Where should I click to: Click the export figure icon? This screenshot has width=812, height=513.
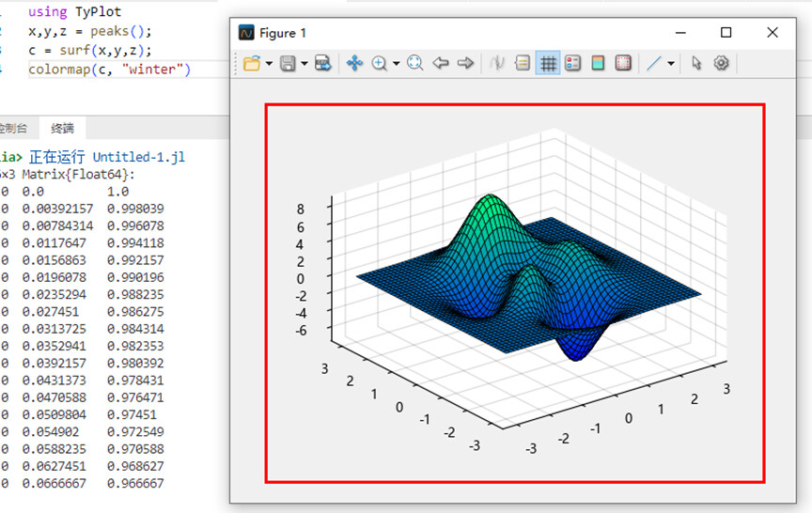[x=323, y=63]
